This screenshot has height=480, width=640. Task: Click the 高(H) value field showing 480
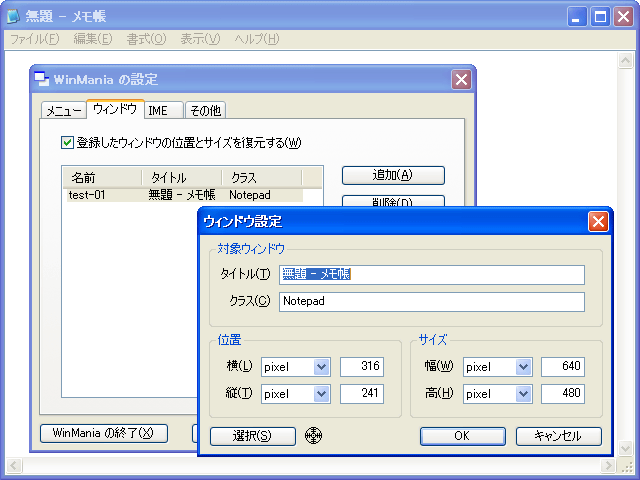point(563,393)
